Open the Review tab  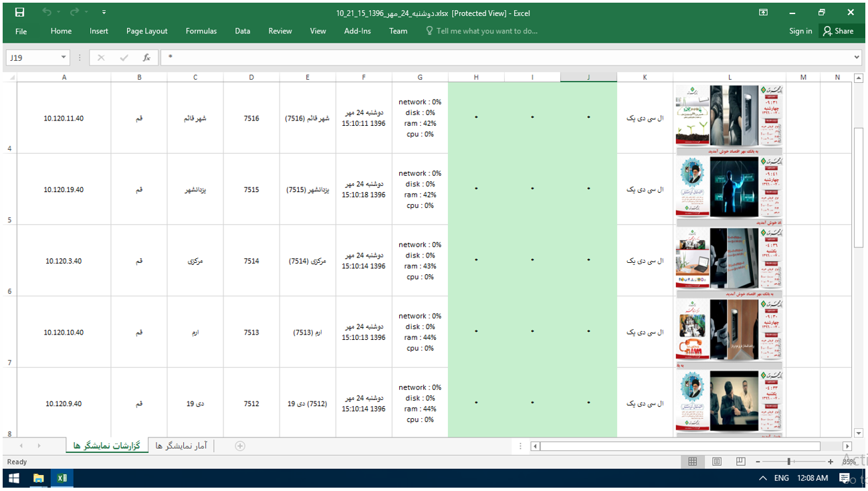[x=280, y=31]
